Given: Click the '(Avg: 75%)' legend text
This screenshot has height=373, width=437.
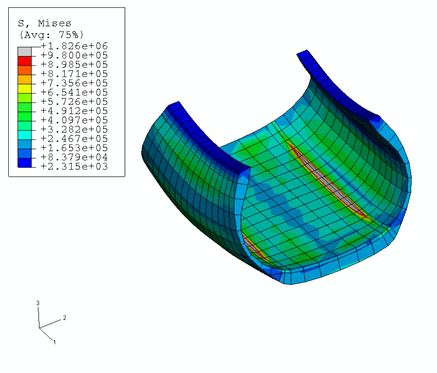Looking at the screenshot, I should 51,35.
